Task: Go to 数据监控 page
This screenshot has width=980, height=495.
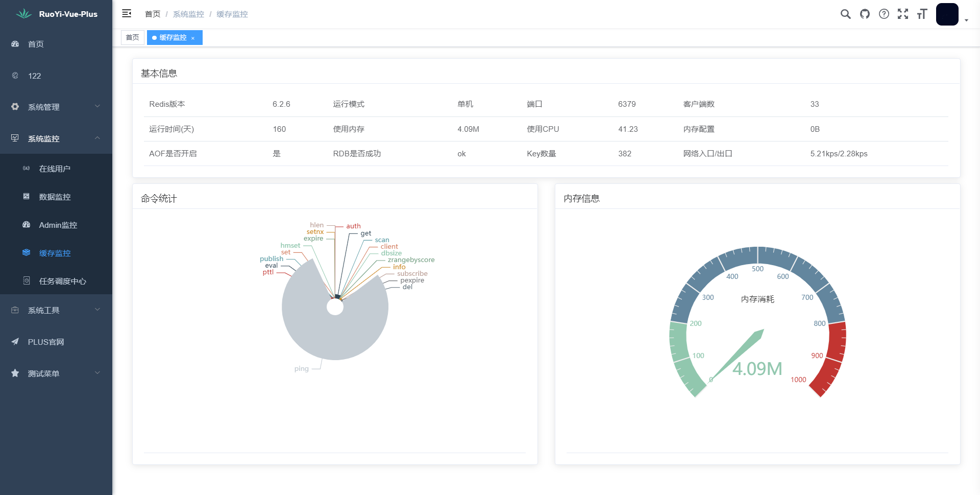Action: point(55,197)
